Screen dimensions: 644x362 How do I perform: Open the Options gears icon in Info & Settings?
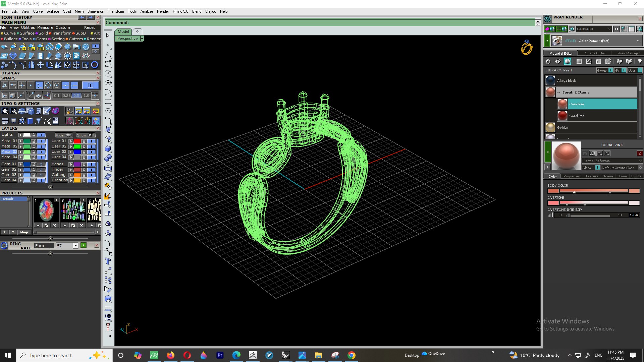(x=5, y=111)
